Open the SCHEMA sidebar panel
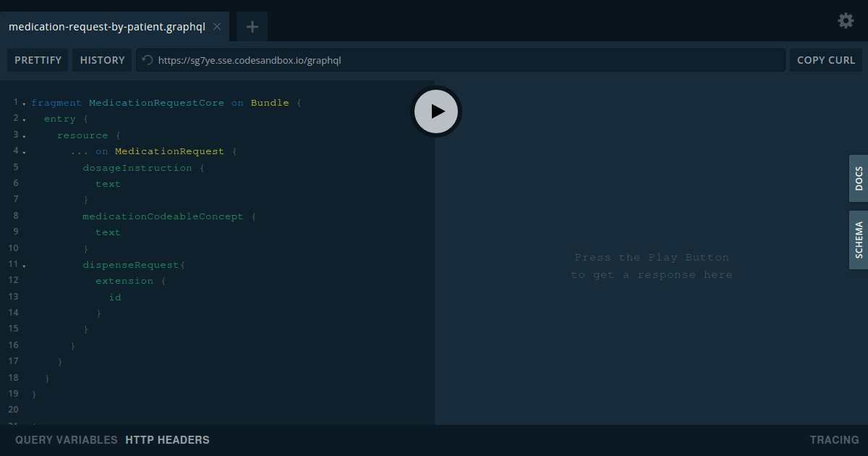 (859, 240)
